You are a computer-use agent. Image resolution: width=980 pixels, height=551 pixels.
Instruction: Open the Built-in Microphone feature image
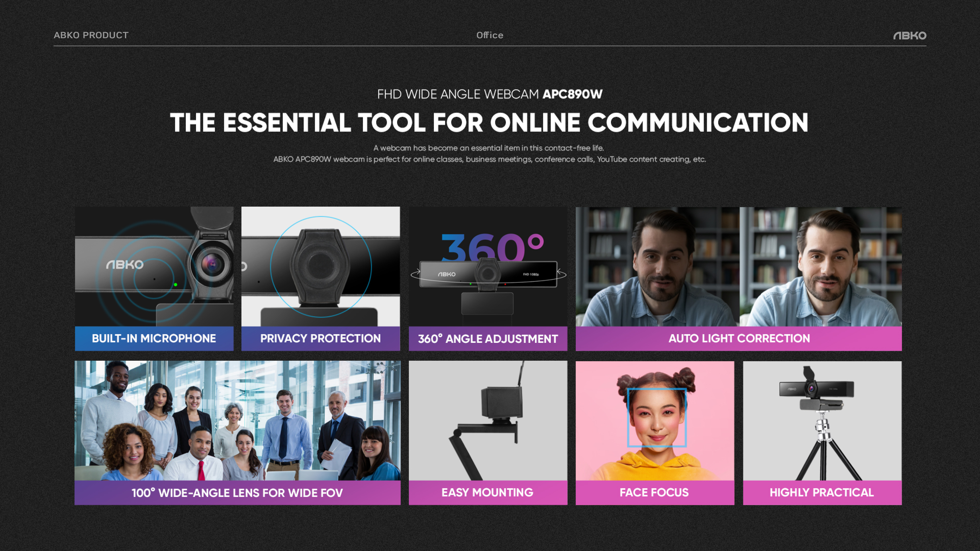click(154, 266)
